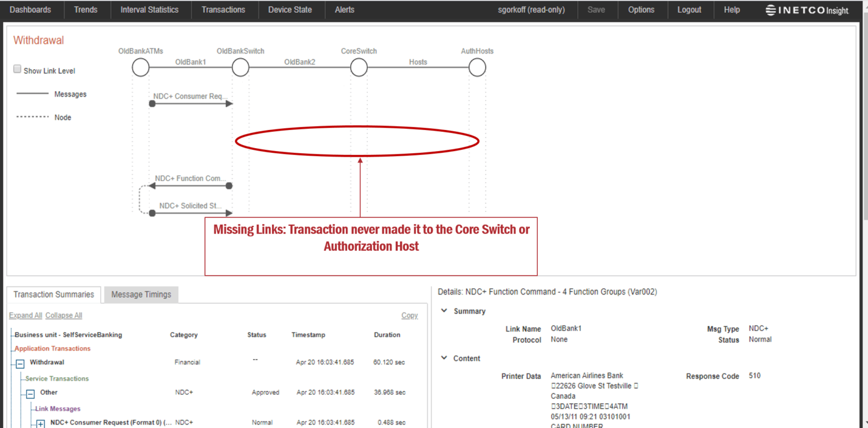868x428 pixels.
Task: Collapse the Withdrawal tree node
Action: (x=20, y=364)
